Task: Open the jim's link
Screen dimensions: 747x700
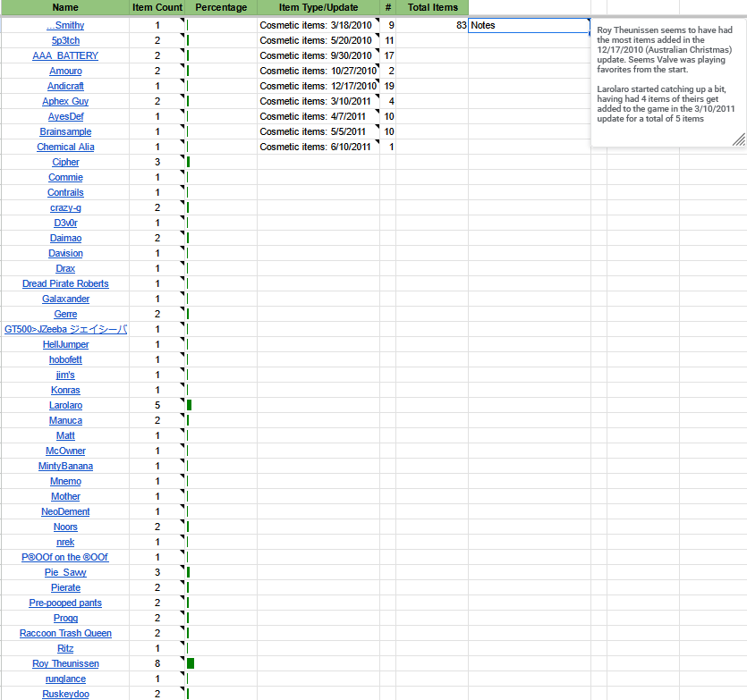Action: point(65,375)
